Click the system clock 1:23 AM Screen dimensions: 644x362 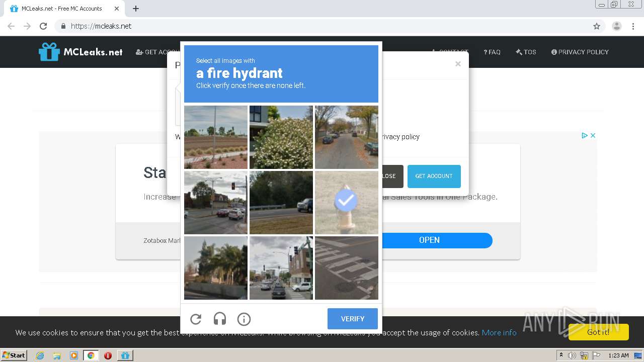[618, 355]
